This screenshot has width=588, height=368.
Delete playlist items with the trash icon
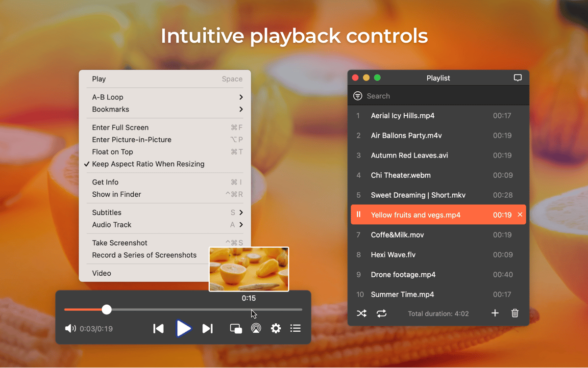pyautogui.click(x=515, y=313)
